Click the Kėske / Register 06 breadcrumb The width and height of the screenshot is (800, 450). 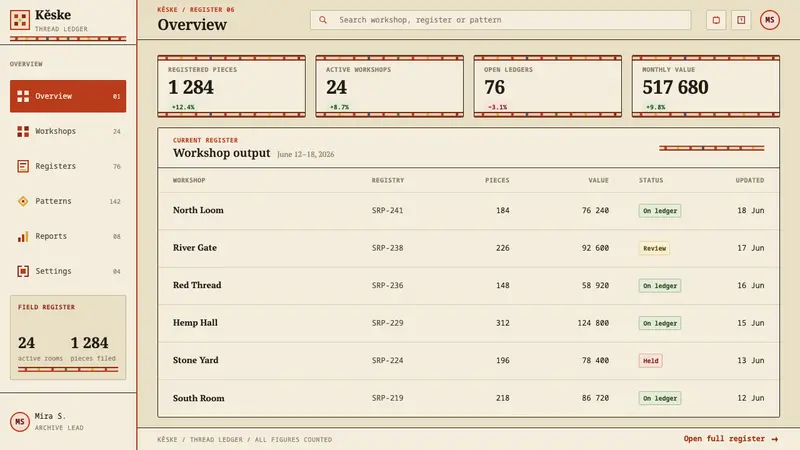(196, 10)
